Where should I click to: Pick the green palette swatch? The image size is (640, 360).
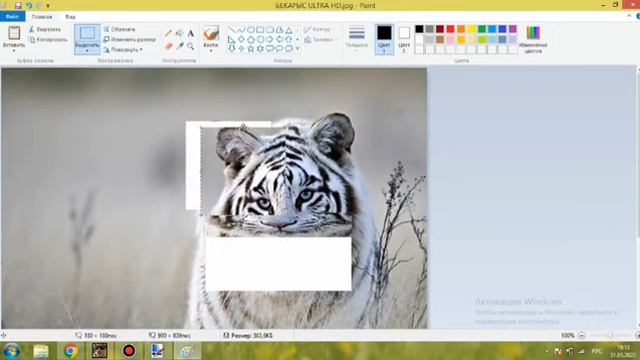tap(482, 29)
